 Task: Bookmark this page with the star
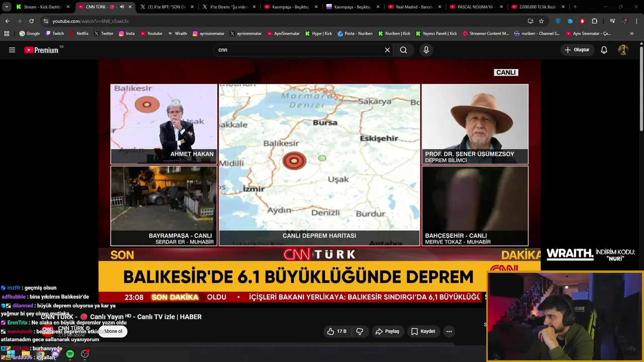pos(541,21)
